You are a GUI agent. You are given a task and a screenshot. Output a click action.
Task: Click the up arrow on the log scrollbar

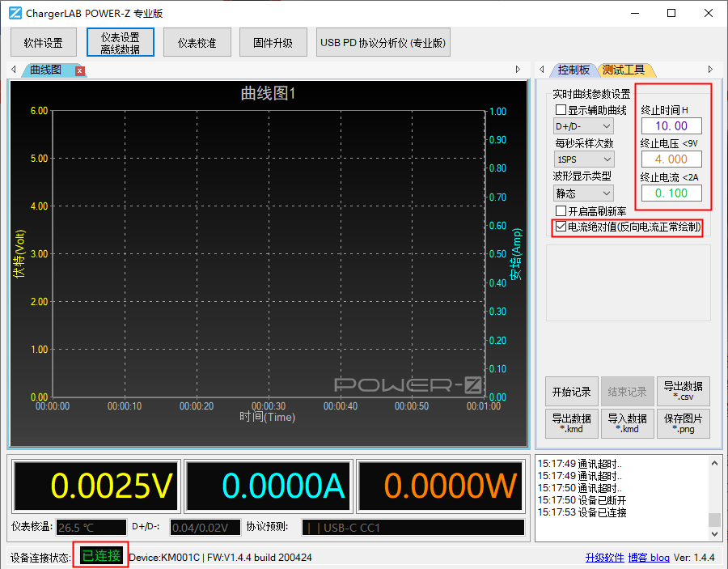coord(716,462)
